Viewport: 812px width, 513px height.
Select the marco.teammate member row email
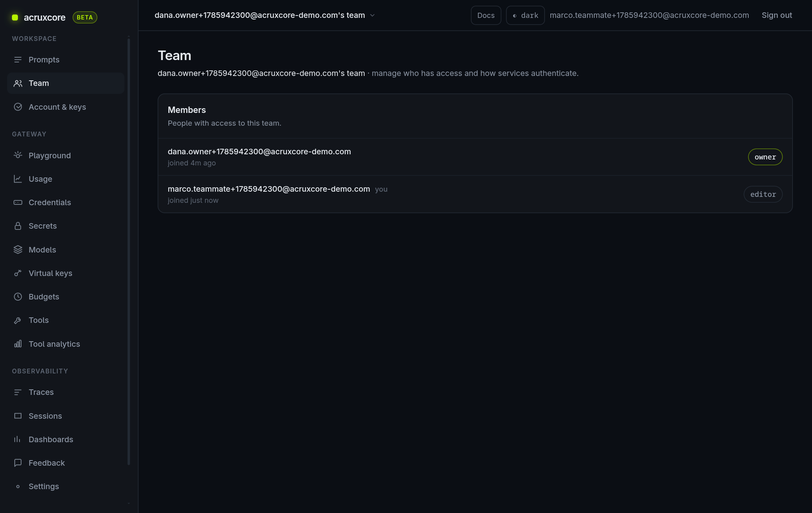269,189
